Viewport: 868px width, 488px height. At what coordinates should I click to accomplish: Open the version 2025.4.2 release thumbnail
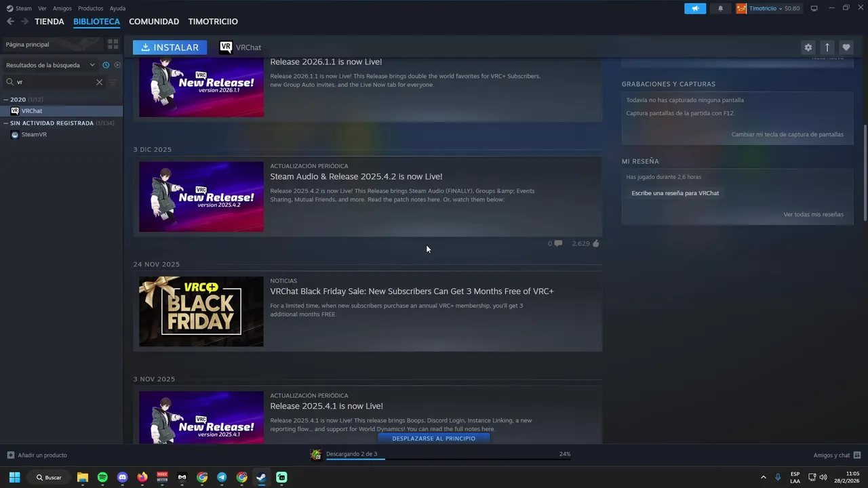pos(201,197)
